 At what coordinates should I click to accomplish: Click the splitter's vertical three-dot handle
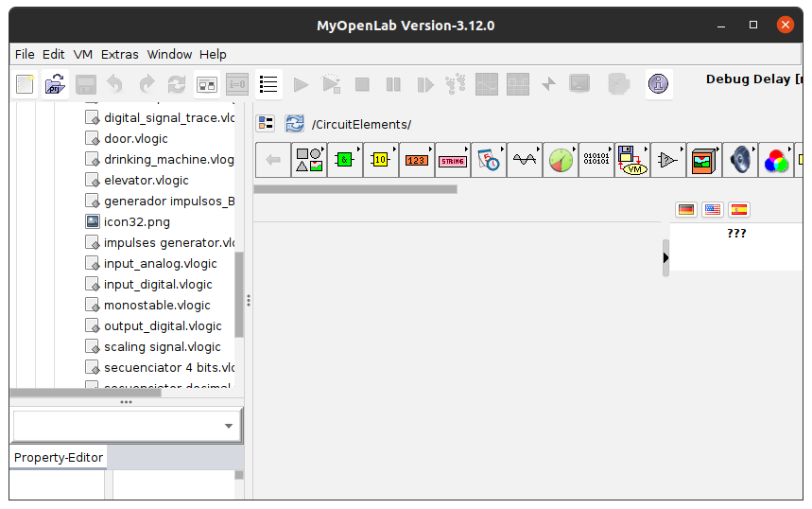click(x=249, y=300)
